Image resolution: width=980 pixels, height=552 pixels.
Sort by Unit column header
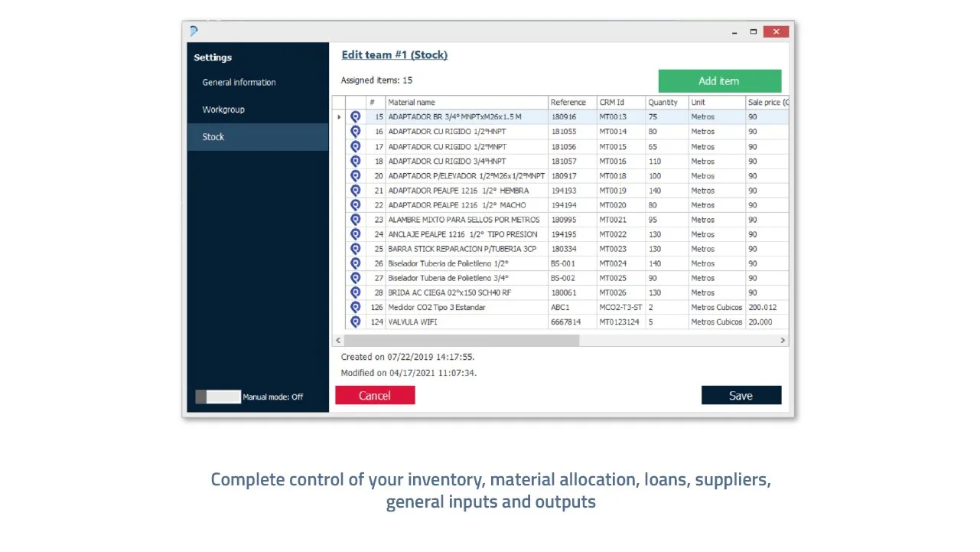tap(717, 103)
